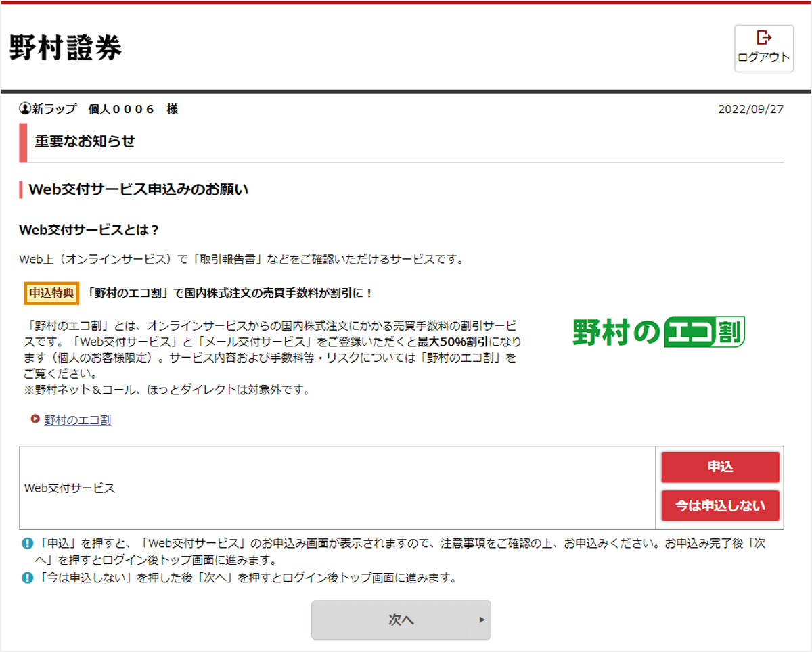The width and height of the screenshot is (812, 652).
Task: Click the Web交付サービス申込みのお願い heading
Action: click(139, 189)
